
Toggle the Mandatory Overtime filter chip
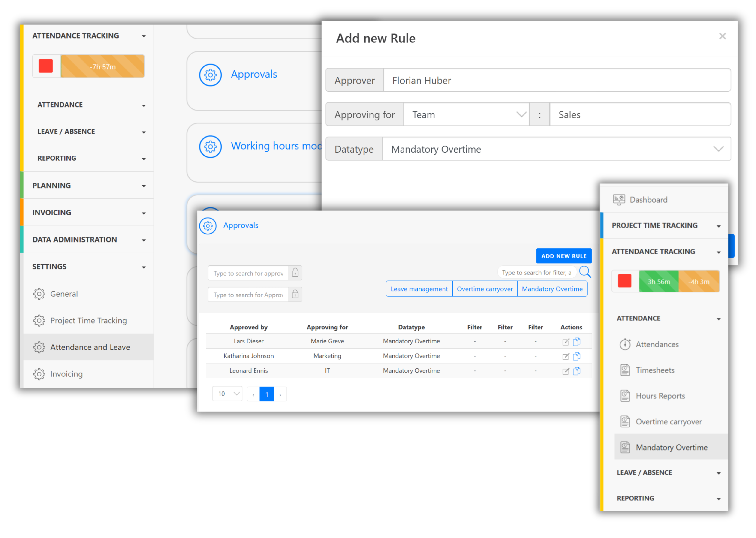[x=552, y=289]
